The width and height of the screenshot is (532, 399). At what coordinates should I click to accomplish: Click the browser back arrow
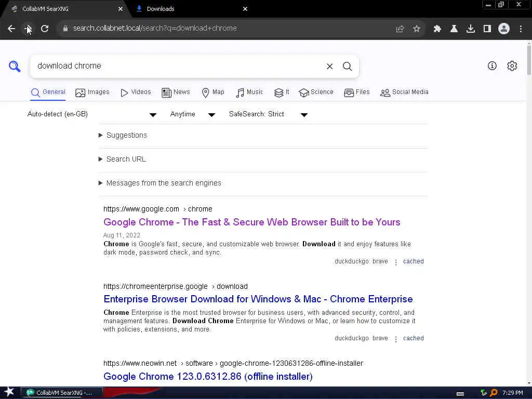click(x=11, y=29)
